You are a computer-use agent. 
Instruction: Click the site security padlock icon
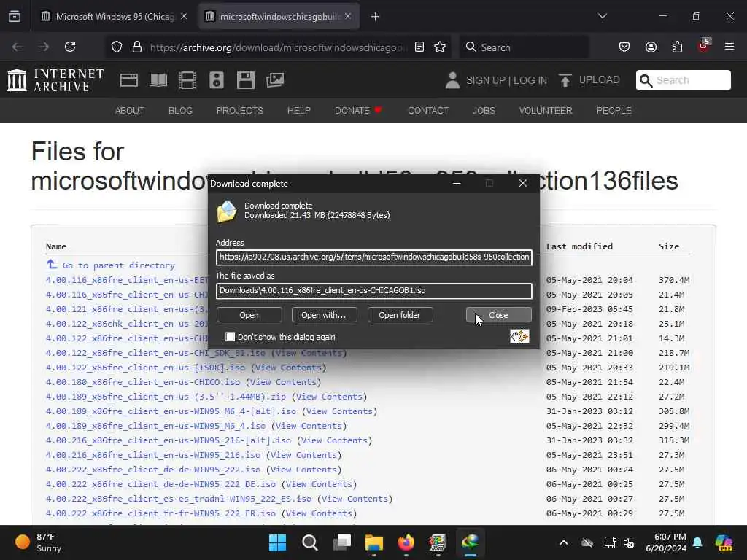point(137,47)
